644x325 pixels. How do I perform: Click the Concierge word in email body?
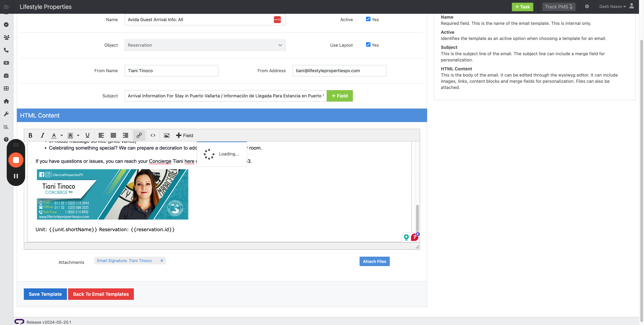160,161
